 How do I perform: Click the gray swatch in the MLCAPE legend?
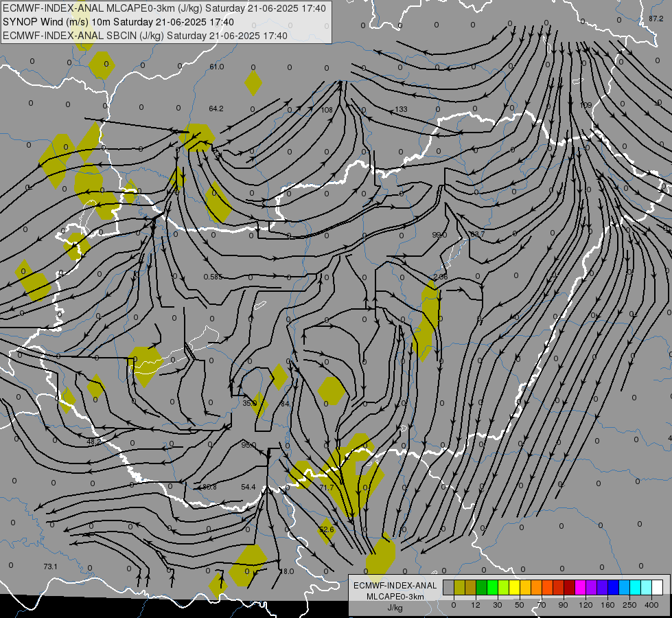(x=449, y=587)
